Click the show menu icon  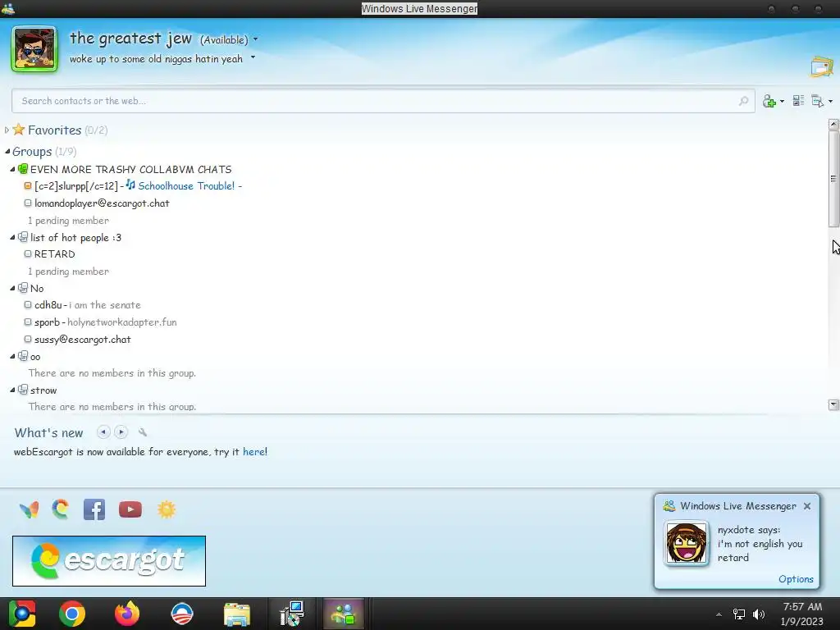click(x=818, y=101)
